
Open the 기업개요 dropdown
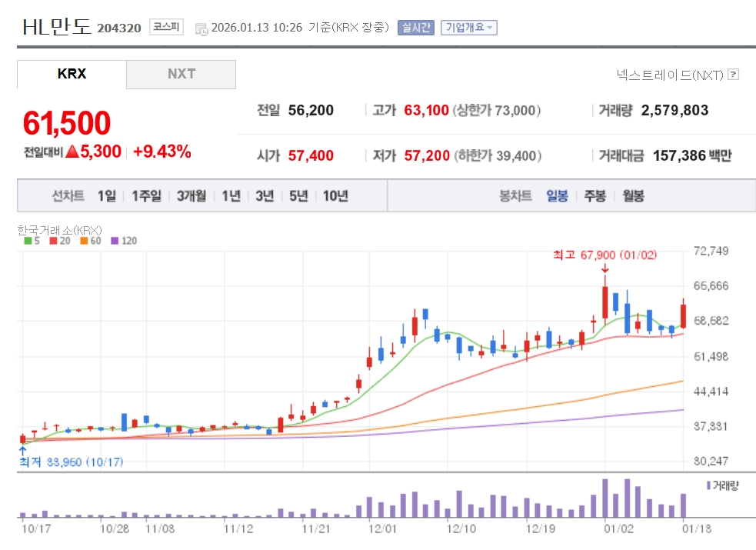tap(468, 28)
